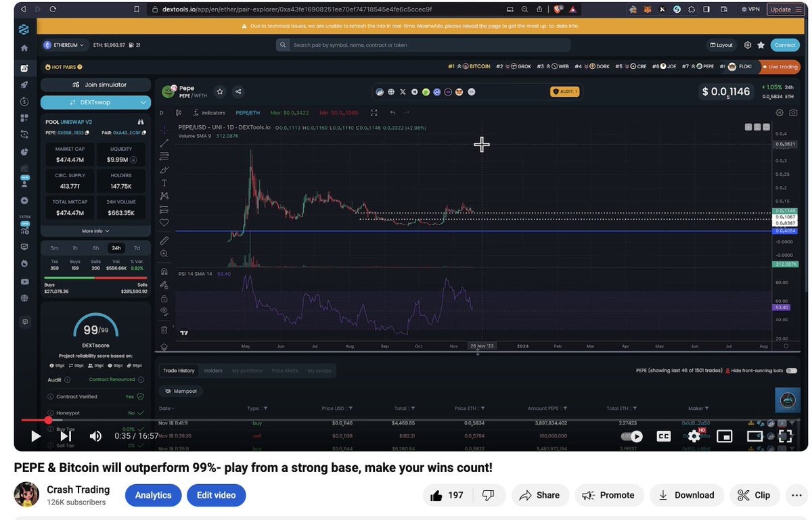Click the Edit video button
The height and width of the screenshot is (520, 812).
[x=217, y=495]
